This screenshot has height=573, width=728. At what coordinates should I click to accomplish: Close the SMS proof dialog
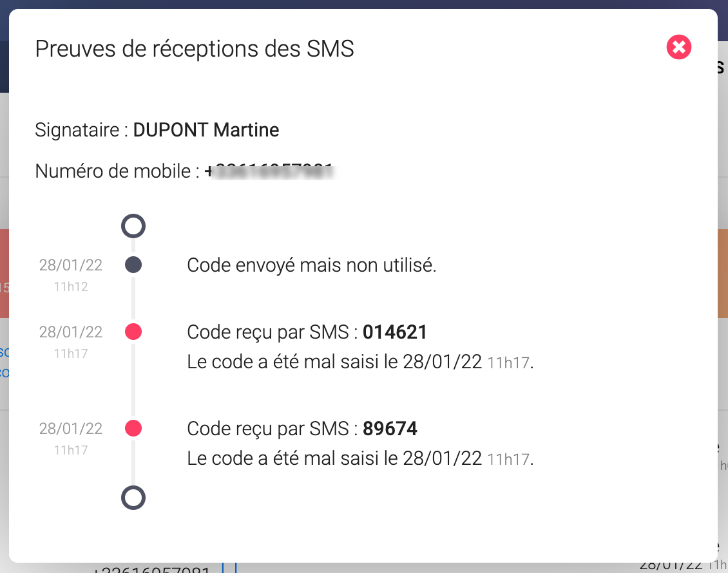point(679,48)
